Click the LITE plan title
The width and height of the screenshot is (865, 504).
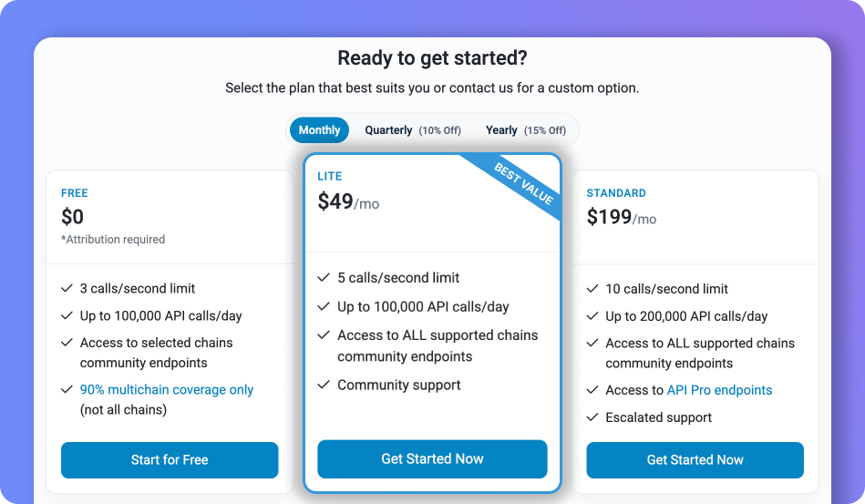(x=330, y=176)
